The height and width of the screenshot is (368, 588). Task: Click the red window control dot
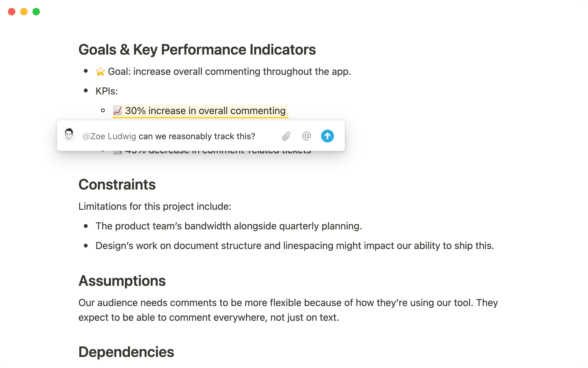pos(11,11)
